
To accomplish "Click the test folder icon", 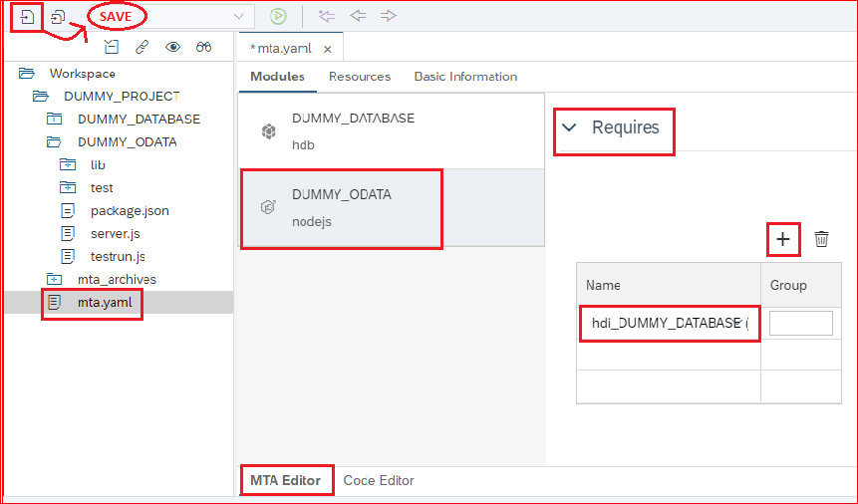I will 68,187.
